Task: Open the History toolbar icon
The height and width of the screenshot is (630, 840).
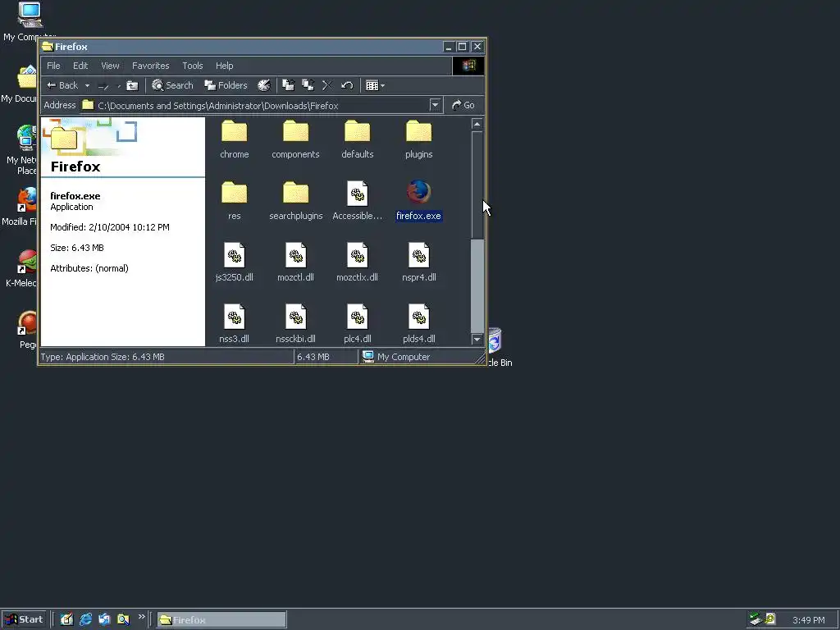Action: pyautogui.click(x=264, y=85)
